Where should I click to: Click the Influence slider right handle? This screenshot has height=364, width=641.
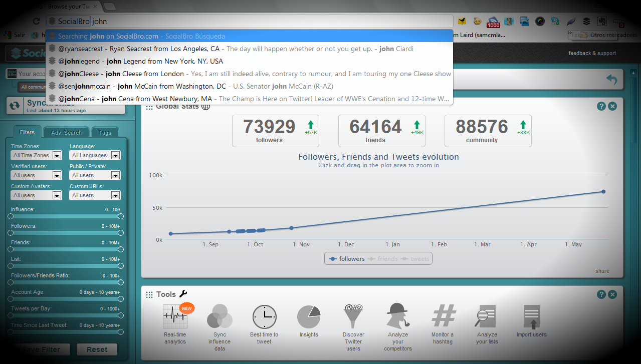tap(121, 216)
